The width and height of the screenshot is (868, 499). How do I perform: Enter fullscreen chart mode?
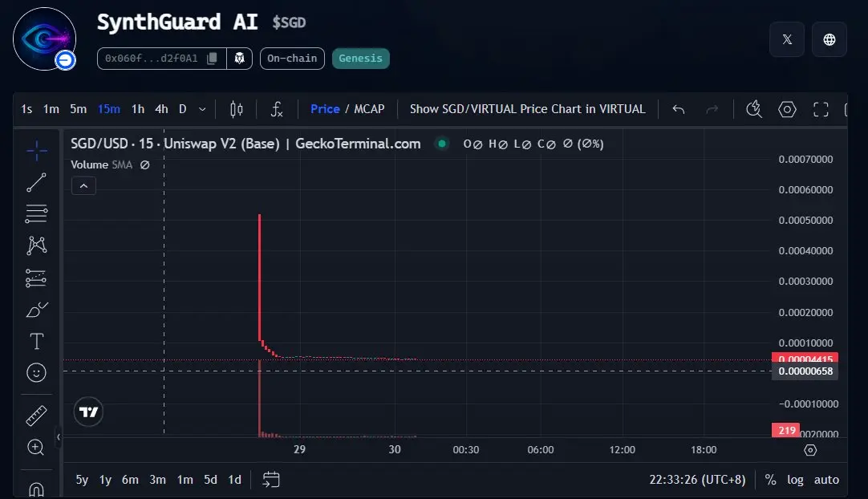click(x=821, y=109)
